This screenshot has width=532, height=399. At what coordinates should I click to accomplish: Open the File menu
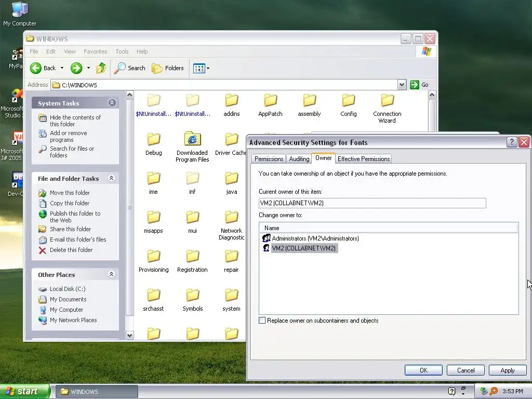click(34, 51)
